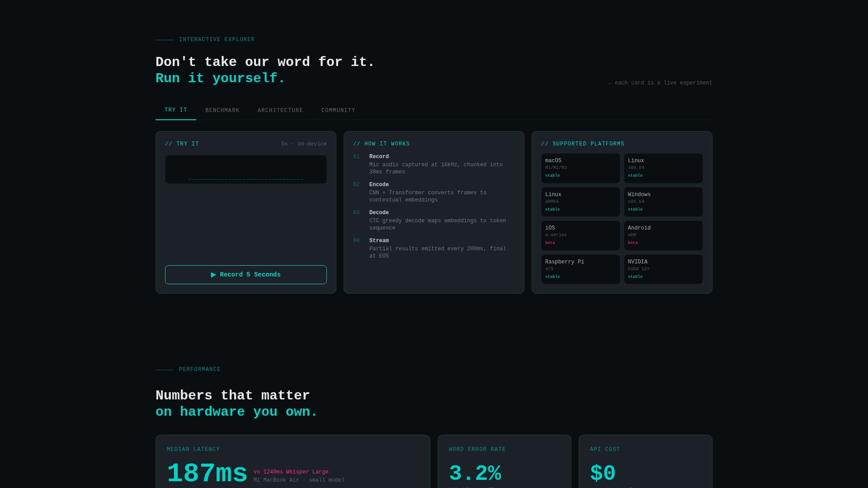The height and width of the screenshot is (488, 868).
Task: Click the 'on hardware you own.' headline
Action: click(236, 412)
